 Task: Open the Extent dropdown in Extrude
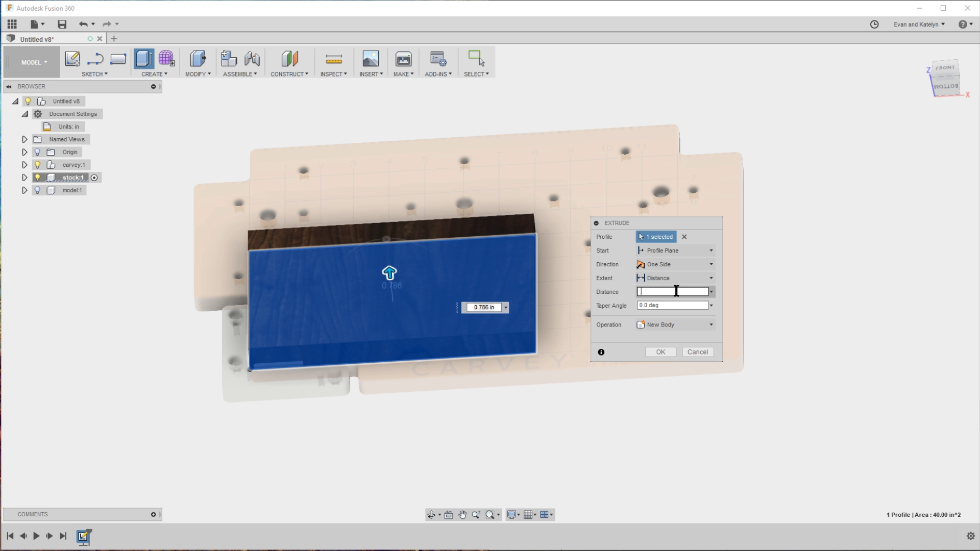tap(711, 278)
